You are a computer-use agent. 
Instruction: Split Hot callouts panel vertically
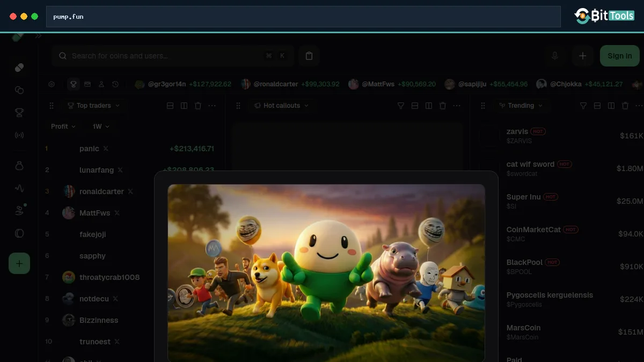point(429,106)
